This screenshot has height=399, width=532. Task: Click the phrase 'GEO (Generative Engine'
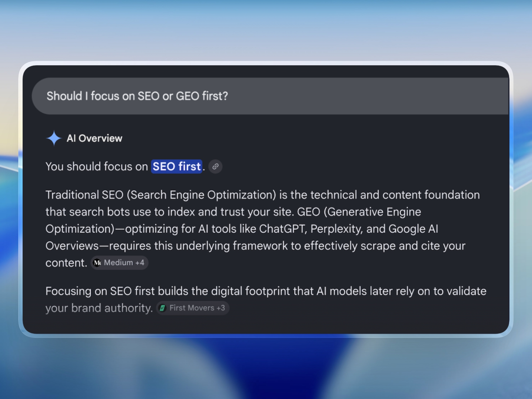point(359,212)
